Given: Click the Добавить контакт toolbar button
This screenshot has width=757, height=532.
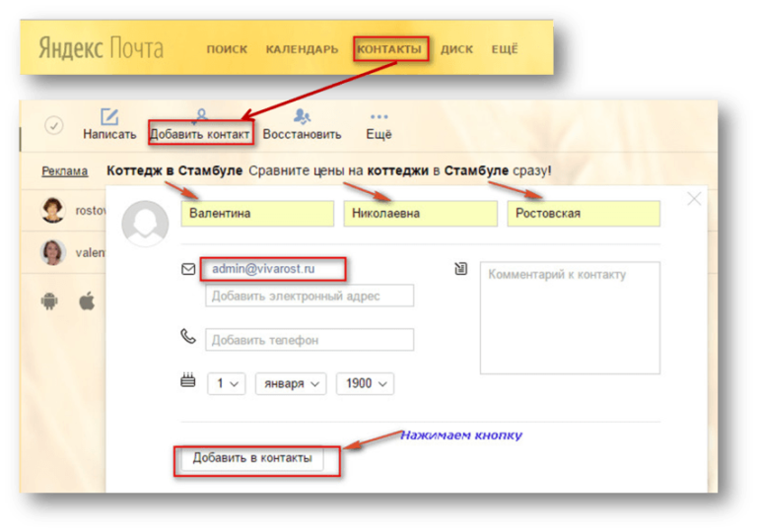Looking at the screenshot, I should pos(200,133).
